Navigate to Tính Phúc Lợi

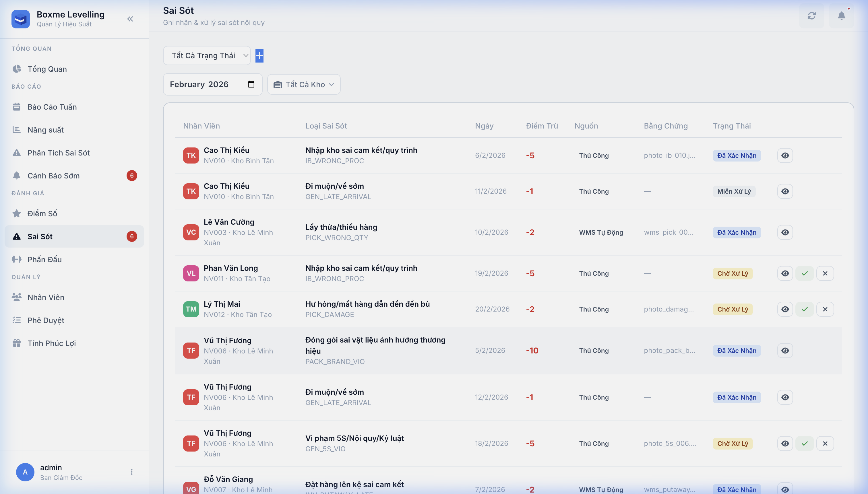(52, 343)
